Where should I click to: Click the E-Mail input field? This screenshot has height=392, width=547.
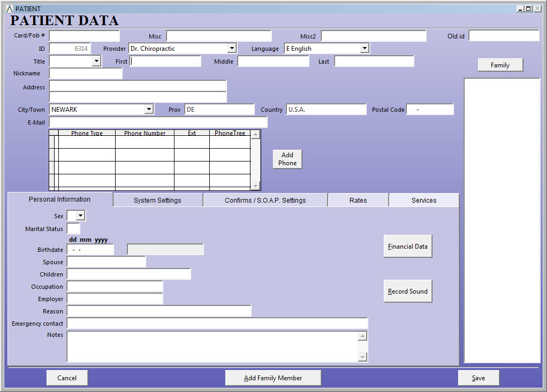(x=158, y=122)
